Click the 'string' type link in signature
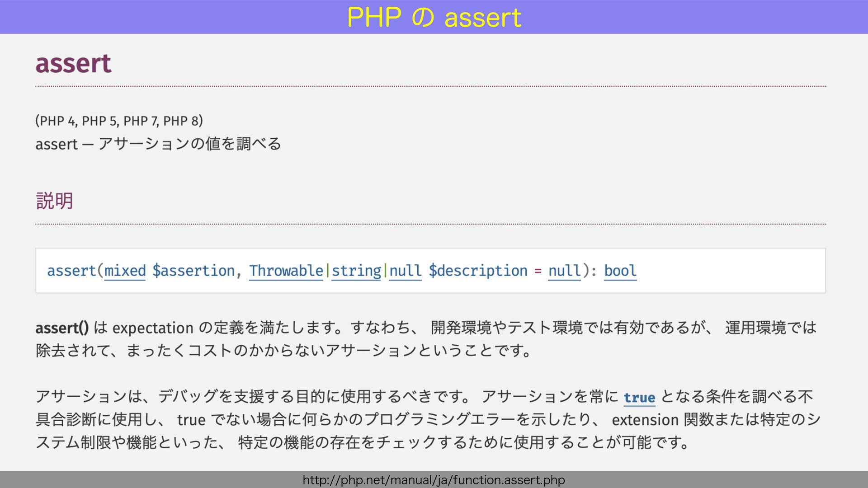The height and width of the screenshot is (488, 868). click(356, 271)
